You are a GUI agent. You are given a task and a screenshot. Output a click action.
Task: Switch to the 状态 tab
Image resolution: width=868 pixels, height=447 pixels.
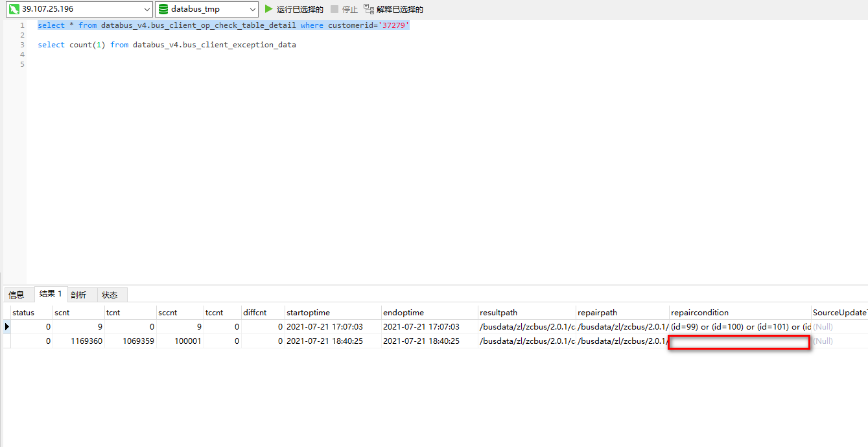pyautogui.click(x=110, y=295)
